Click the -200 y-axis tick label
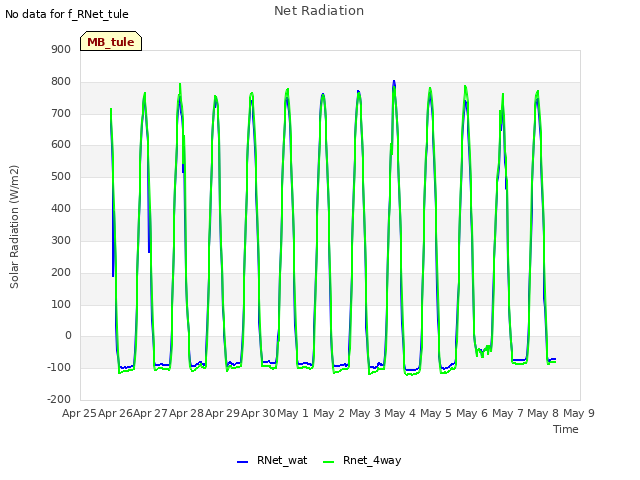640x480 pixels. point(59,399)
